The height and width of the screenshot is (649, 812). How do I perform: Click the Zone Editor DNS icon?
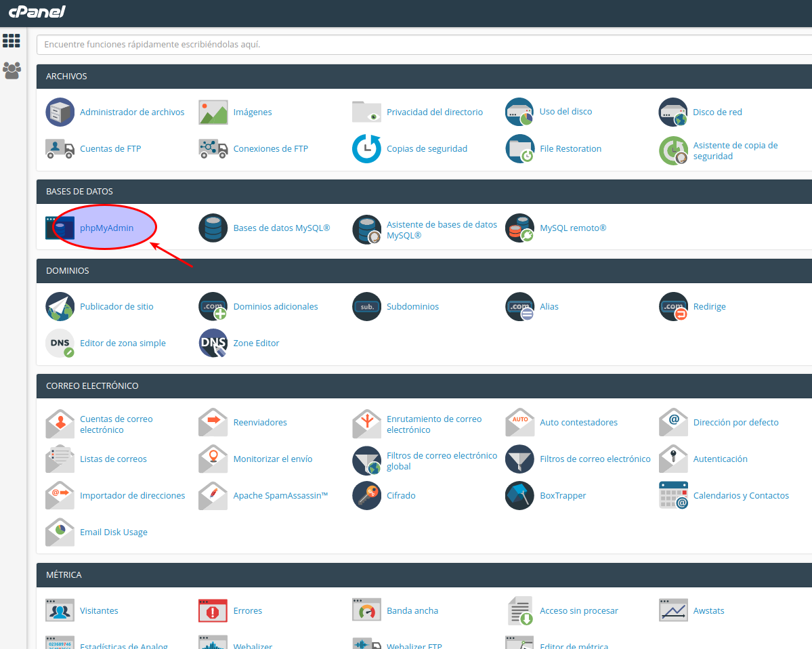(213, 343)
